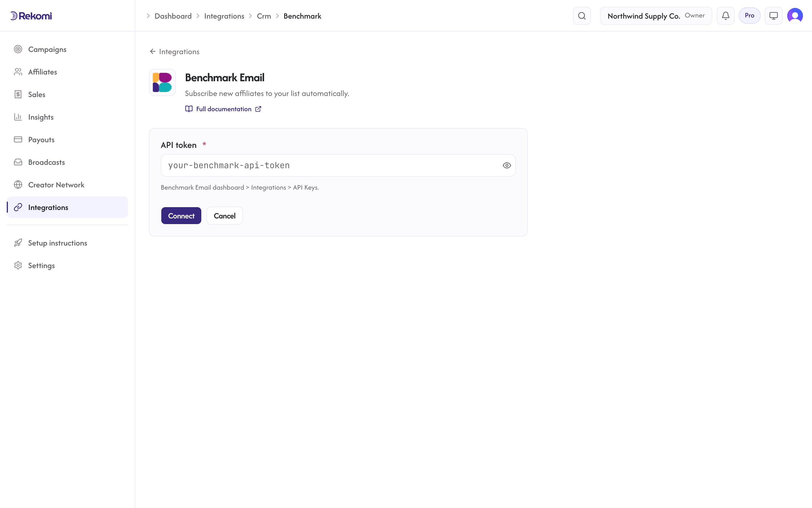Click the Insights bar chart icon
The image size is (812, 508).
pos(18,117)
